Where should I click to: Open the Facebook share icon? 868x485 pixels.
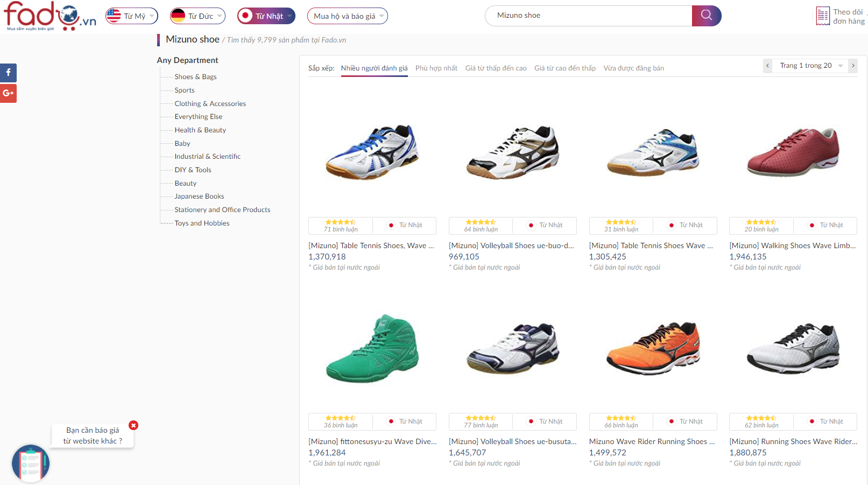[x=8, y=73]
